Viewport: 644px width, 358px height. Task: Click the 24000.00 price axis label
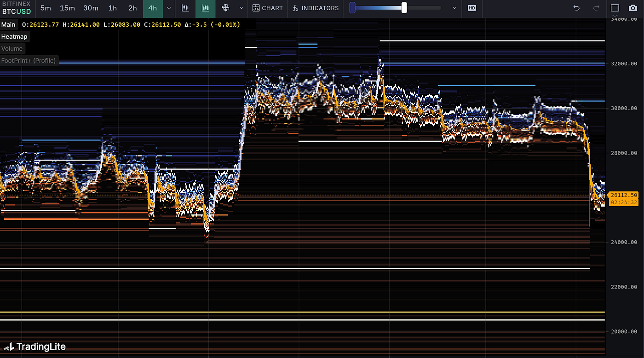pyautogui.click(x=624, y=242)
